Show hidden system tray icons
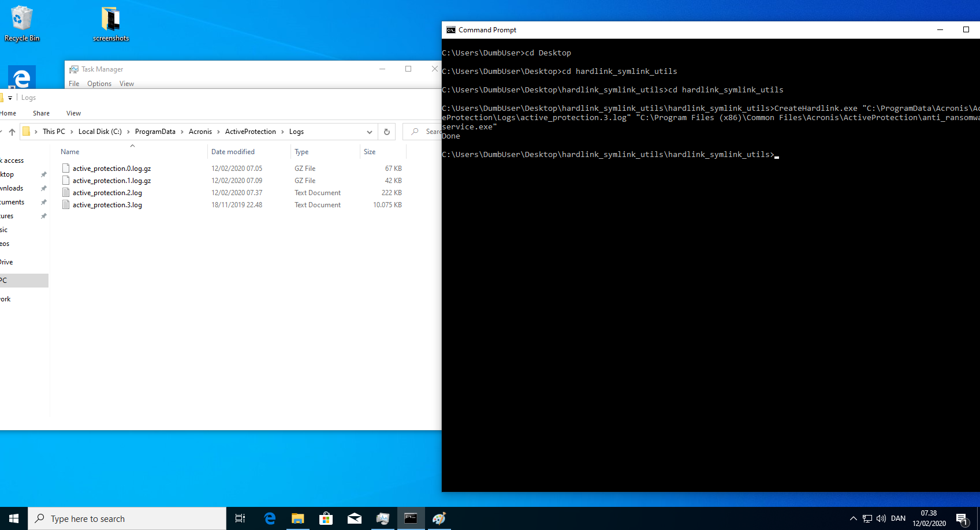The image size is (980, 530). [x=853, y=518]
